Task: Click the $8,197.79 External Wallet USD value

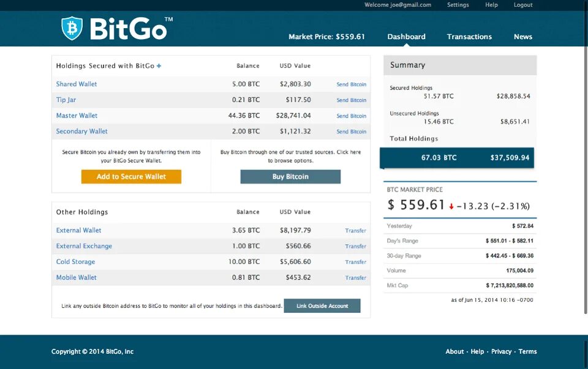Action: click(295, 230)
